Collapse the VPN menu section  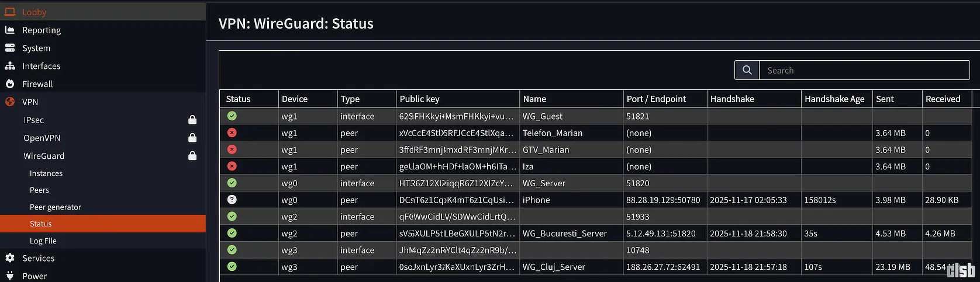click(30, 102)
